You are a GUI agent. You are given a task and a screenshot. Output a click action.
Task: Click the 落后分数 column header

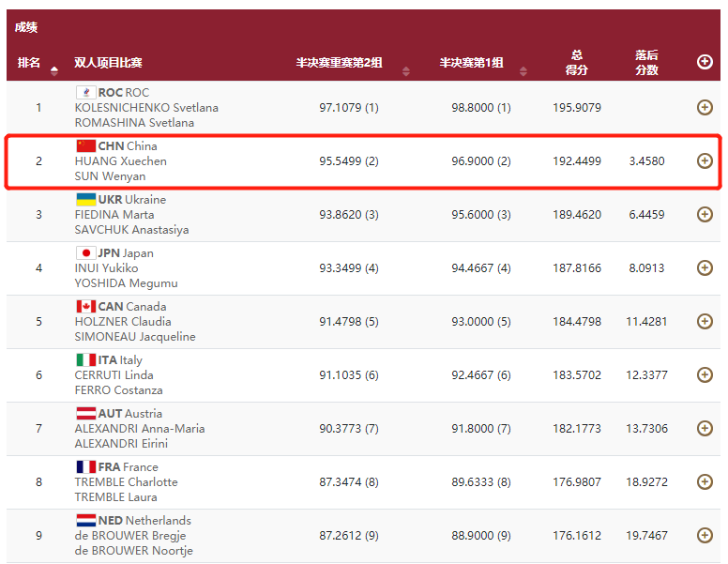coord(646,63)
